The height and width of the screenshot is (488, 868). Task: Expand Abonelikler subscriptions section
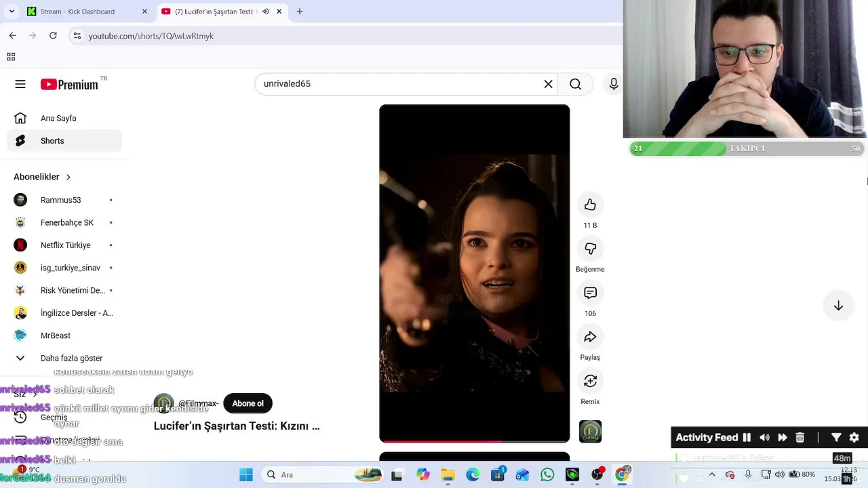(42, 177)
